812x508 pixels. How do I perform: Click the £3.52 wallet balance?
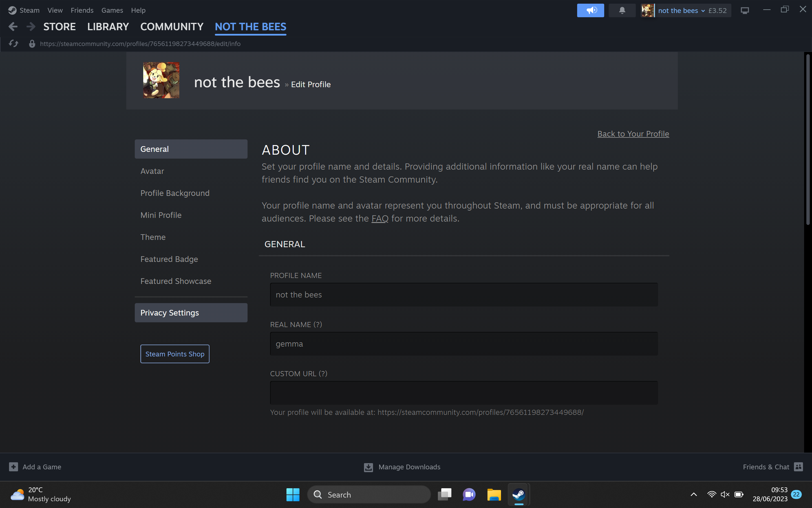point(717,10)
